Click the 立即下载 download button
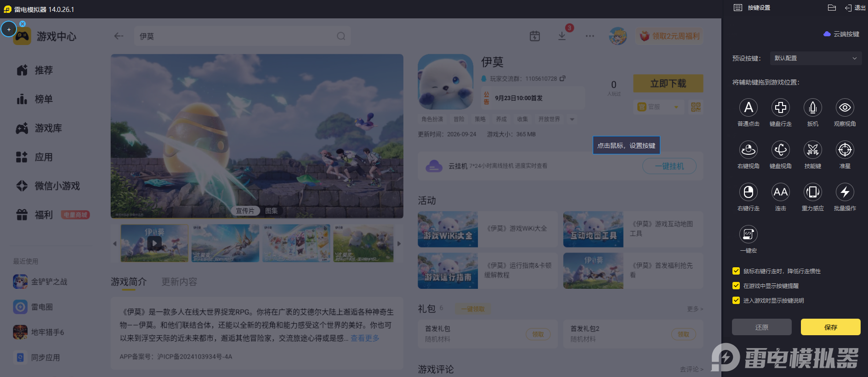The height and width of the screenshot is (377, 868). click(668, 84)
